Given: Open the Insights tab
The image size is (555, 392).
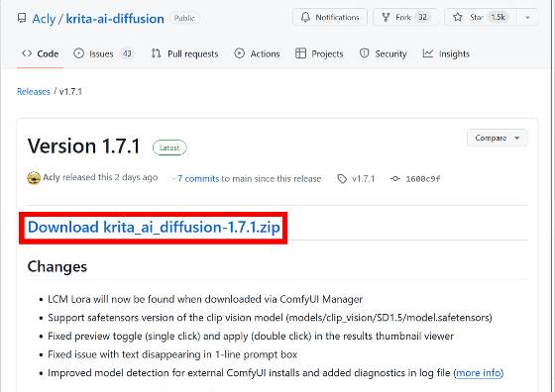Looking at the screenshot, I should 446,53.
